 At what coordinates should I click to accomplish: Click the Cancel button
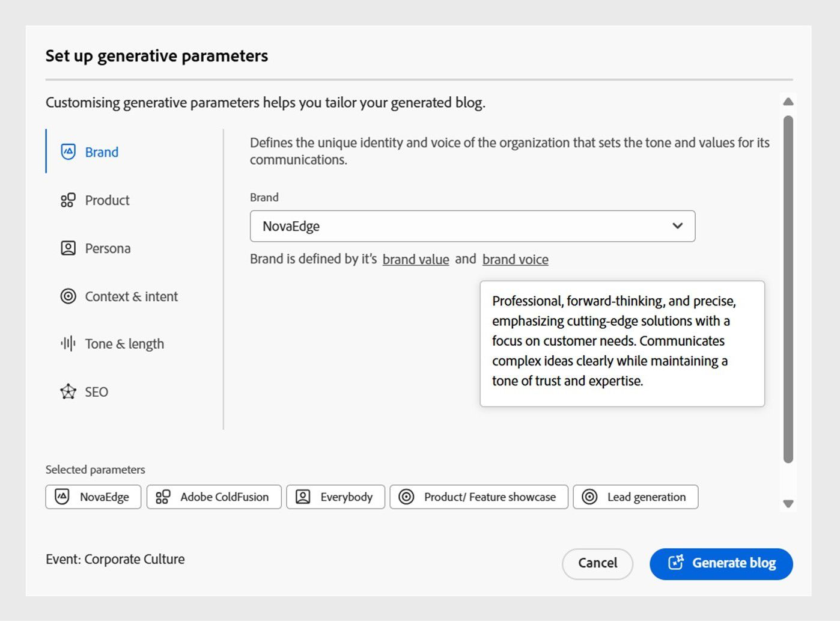click(597, 563)
